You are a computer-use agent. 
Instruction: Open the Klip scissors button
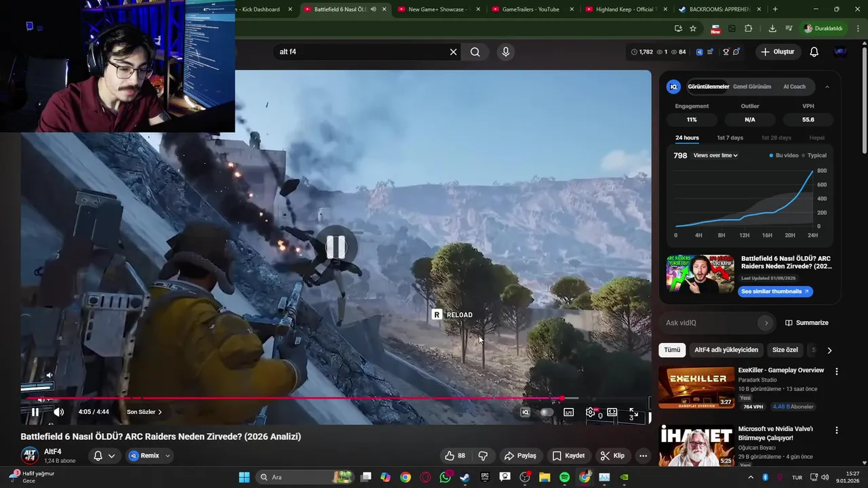tap(612, 455)
